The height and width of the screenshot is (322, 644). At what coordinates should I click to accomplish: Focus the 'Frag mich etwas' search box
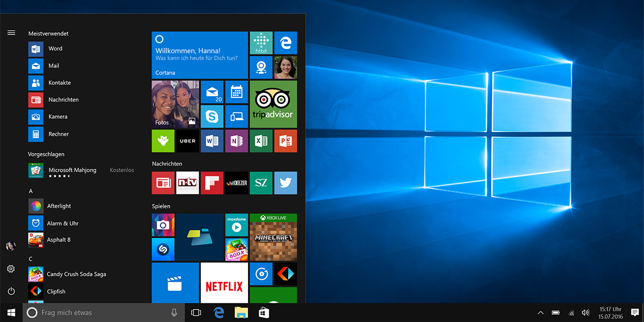point(104,312)
